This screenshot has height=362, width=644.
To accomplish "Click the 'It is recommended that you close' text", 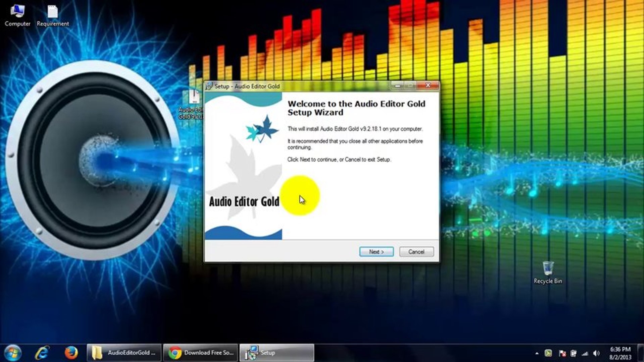I will tap(355, 144).
